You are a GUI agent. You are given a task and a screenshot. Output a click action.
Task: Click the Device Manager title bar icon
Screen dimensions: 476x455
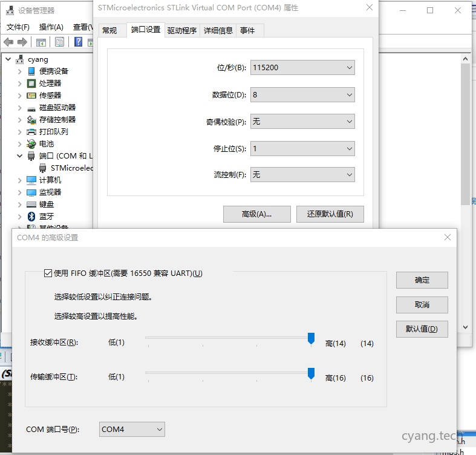10,10
